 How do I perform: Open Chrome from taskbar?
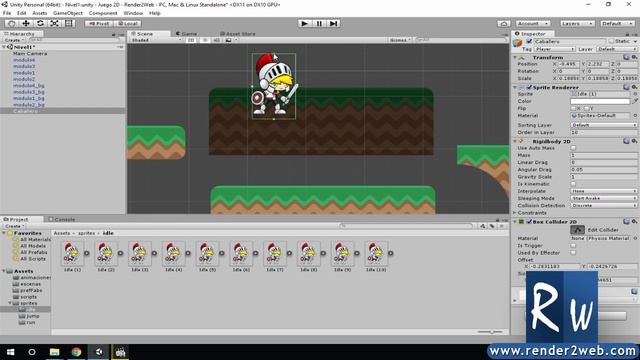76,352
